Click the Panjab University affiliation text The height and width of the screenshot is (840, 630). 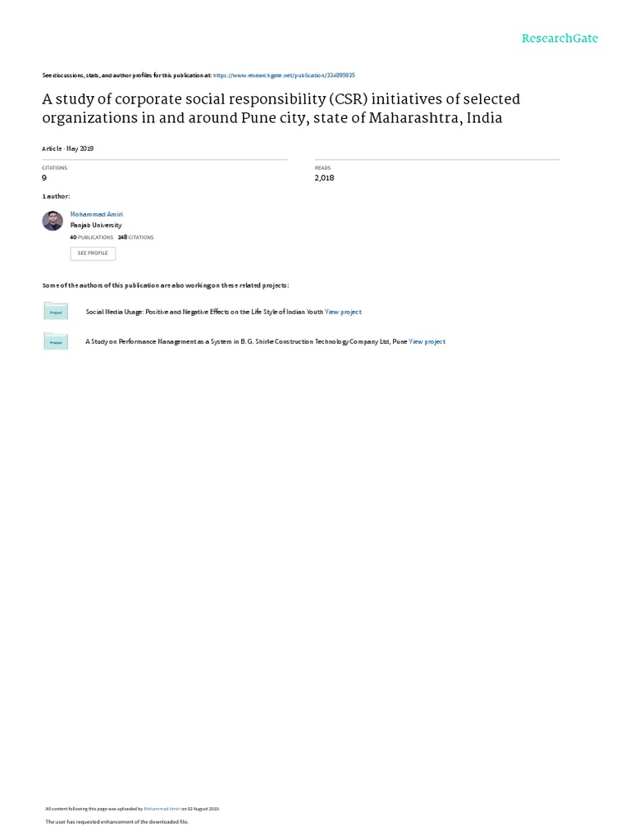tap(96, 226)
